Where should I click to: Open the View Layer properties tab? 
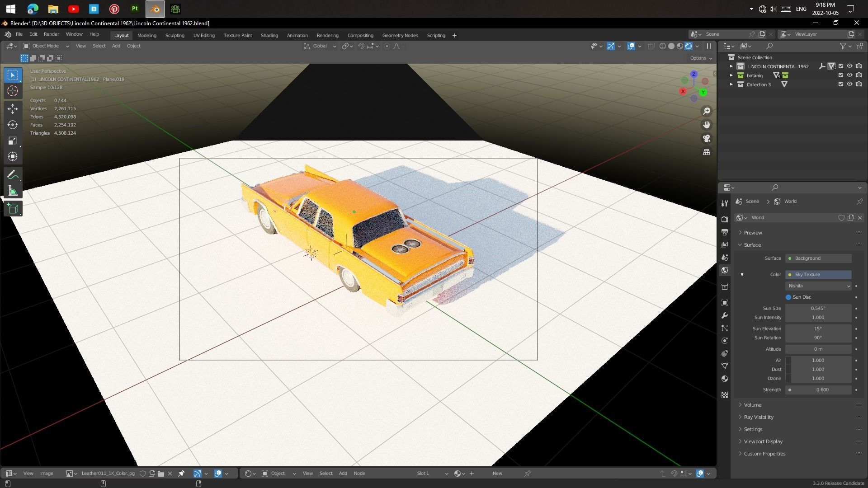pos(725,245)
